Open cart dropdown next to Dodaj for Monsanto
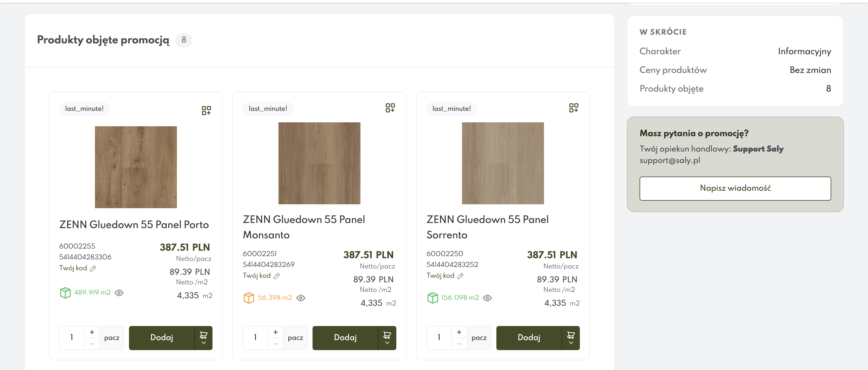The width and height of the screenshot is (868, 370). 387,338
